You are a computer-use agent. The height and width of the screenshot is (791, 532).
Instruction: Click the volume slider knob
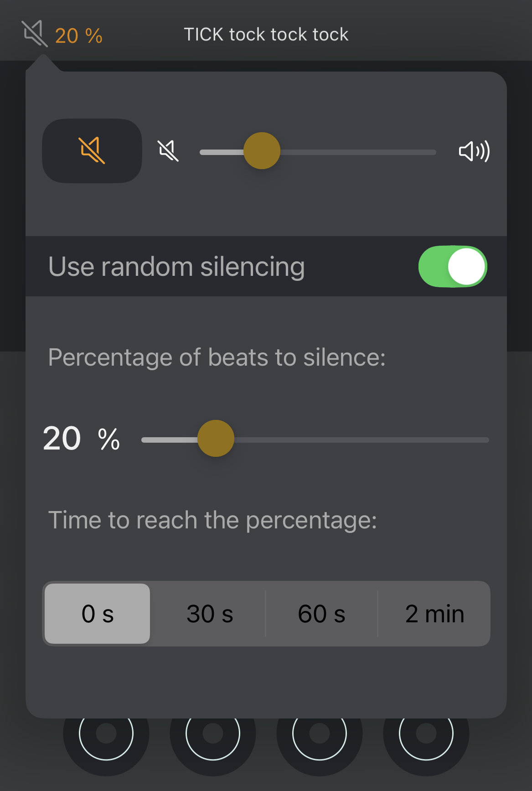262,151
